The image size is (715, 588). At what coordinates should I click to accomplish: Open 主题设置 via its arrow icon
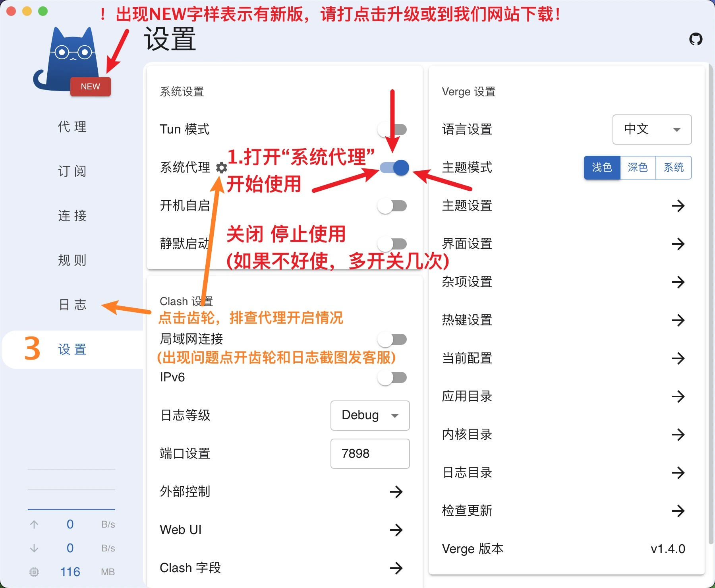[x=679, y=206]
